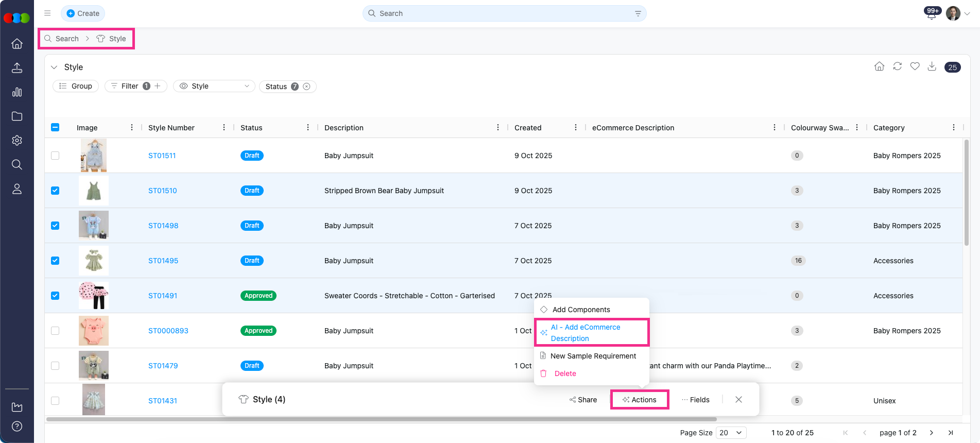Open the notifications bell icon
This screenshot has height=443, width=980.
932,14
